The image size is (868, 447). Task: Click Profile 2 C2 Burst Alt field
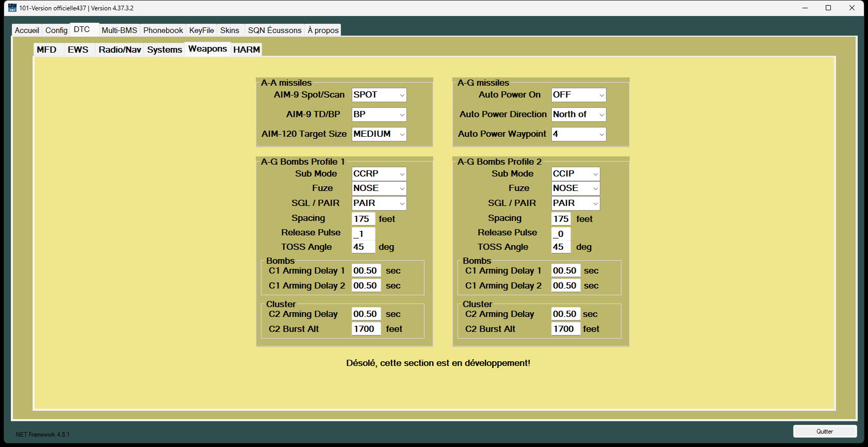(x=566, y=329)
